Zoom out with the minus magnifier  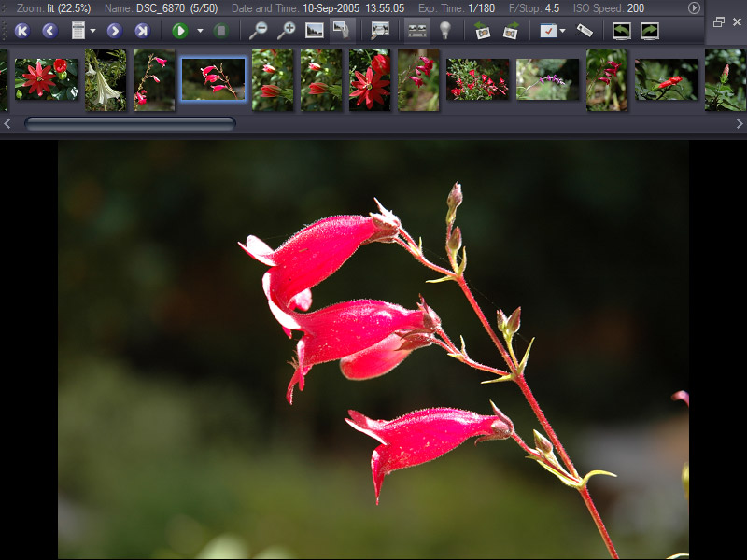coord(258,31)
